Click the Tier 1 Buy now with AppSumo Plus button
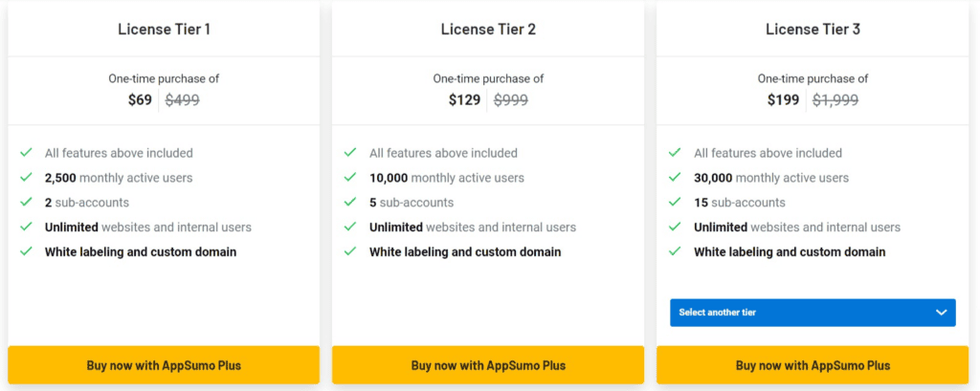This screenshot has width=980, height=391. [164, 365]
